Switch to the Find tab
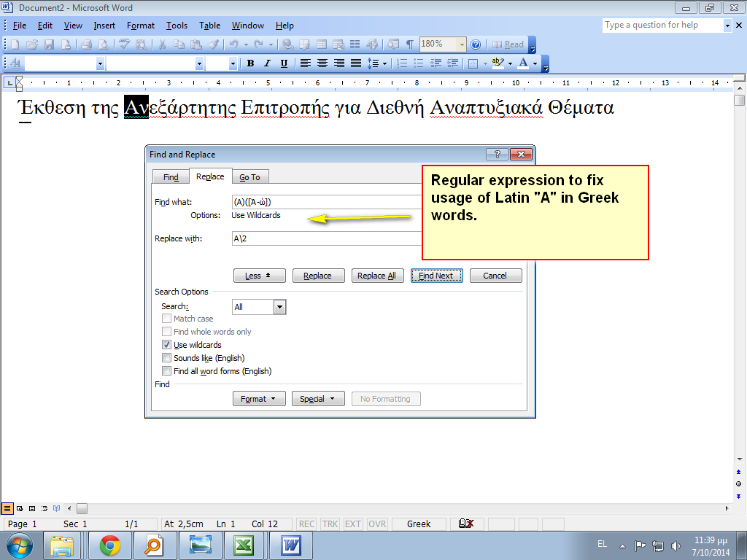Image resolution: width=747 pixels, height=560 pixels. tap(171, 177)
